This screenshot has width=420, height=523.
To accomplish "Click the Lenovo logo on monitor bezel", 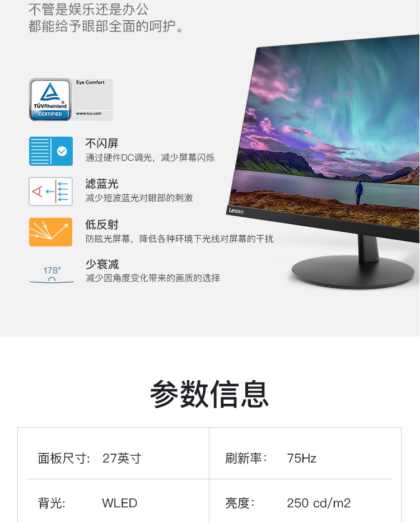I will point(236,211).
